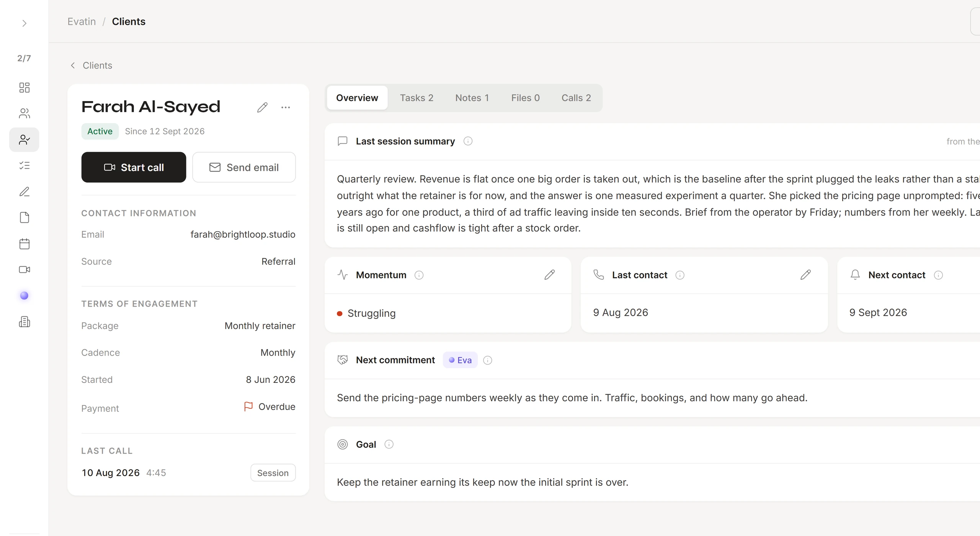Click the Monthly cadence value
The height and width of the screenshot is (536, 980).
tap(278, 353)
